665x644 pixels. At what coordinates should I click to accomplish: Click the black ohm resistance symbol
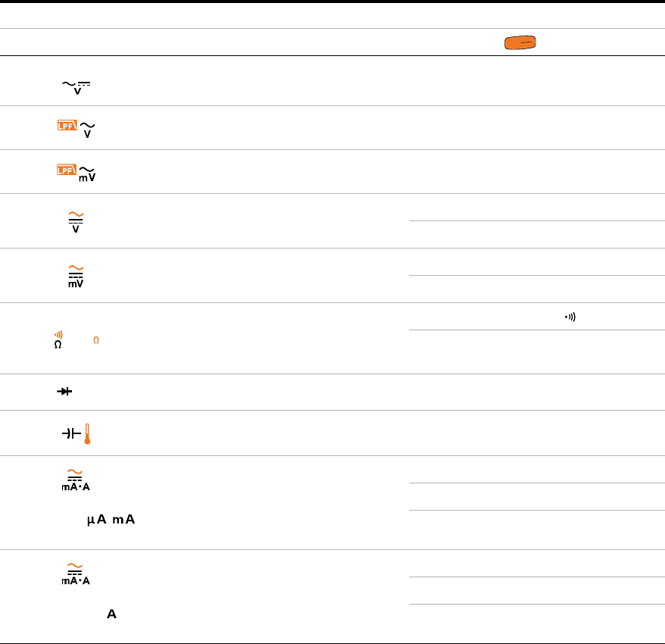[x=58, y=345]
